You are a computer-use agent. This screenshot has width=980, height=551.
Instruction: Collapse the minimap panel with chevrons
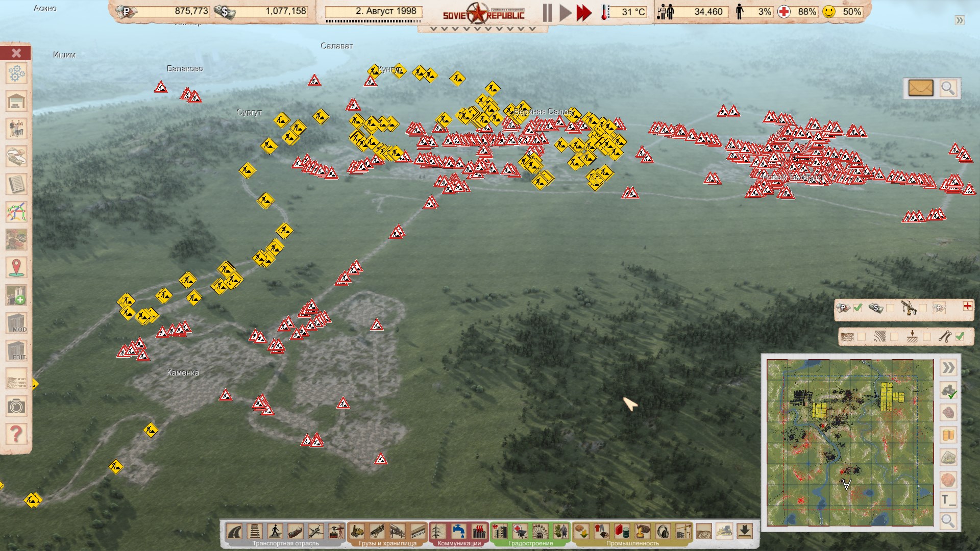pyautogui.click(x=948, y=368)
